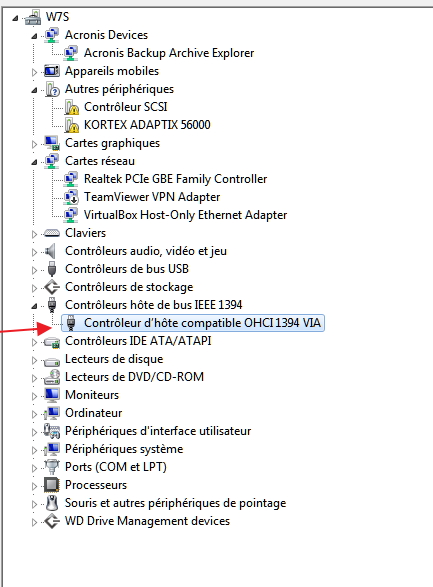
Task: Expand the Cartes graphiques node
Action: click(34, 144)
